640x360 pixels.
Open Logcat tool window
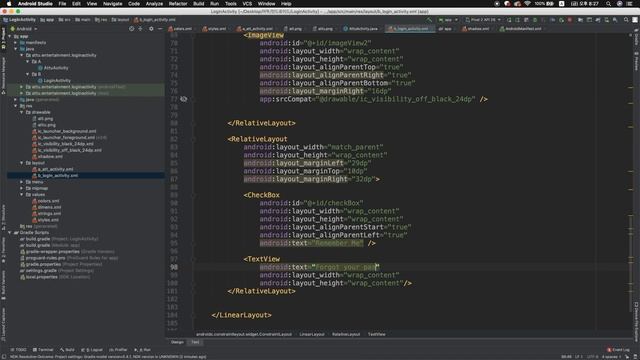coord(92,350)
